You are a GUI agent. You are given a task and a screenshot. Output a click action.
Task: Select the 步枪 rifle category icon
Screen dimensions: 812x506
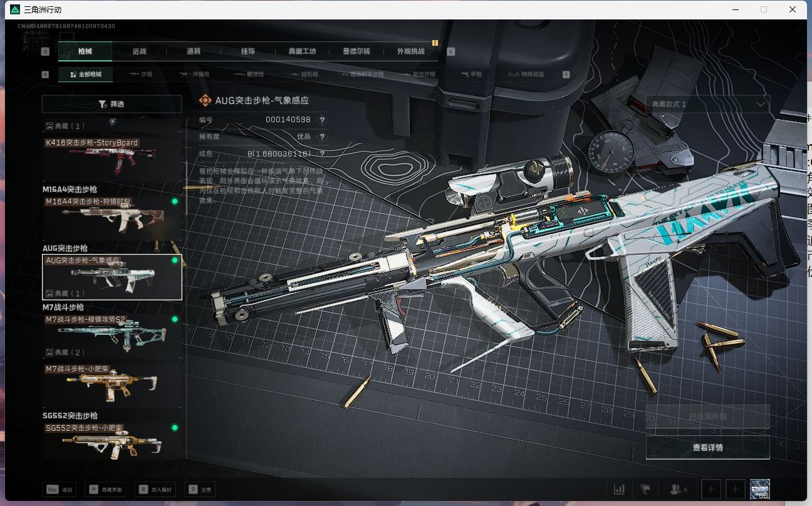[140, 75]
